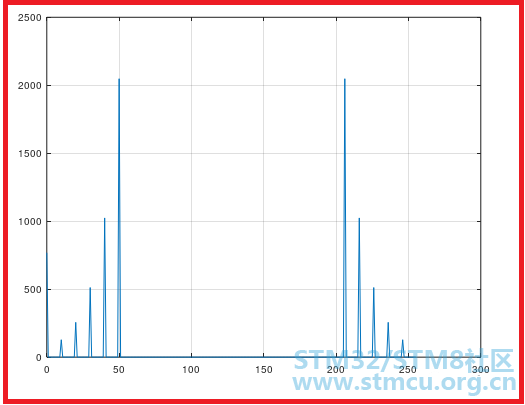Select the 1024-high spike on the right side

point(359,288)
